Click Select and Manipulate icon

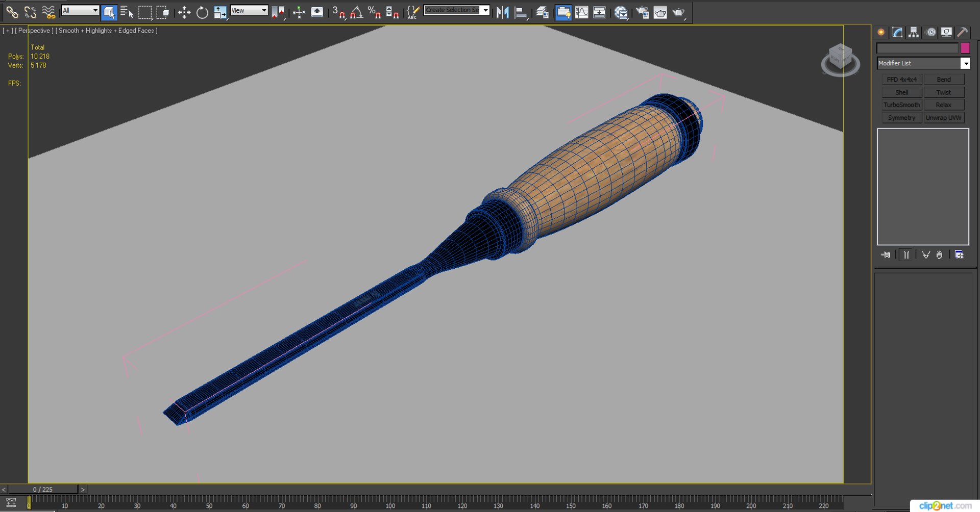click(x=299, y=12)
